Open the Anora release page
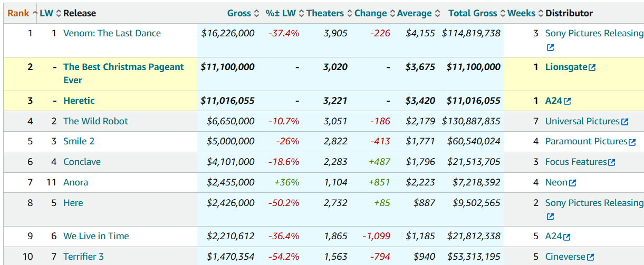This screenshot has width=644, height=265. click(x=75, y=182)
